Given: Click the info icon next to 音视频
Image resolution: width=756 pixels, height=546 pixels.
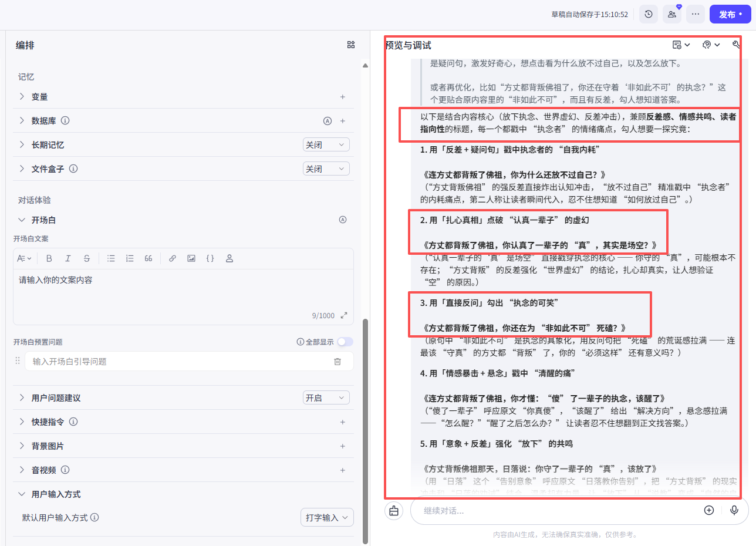Looking at the screenshot, I should click(x=66, y=470).
